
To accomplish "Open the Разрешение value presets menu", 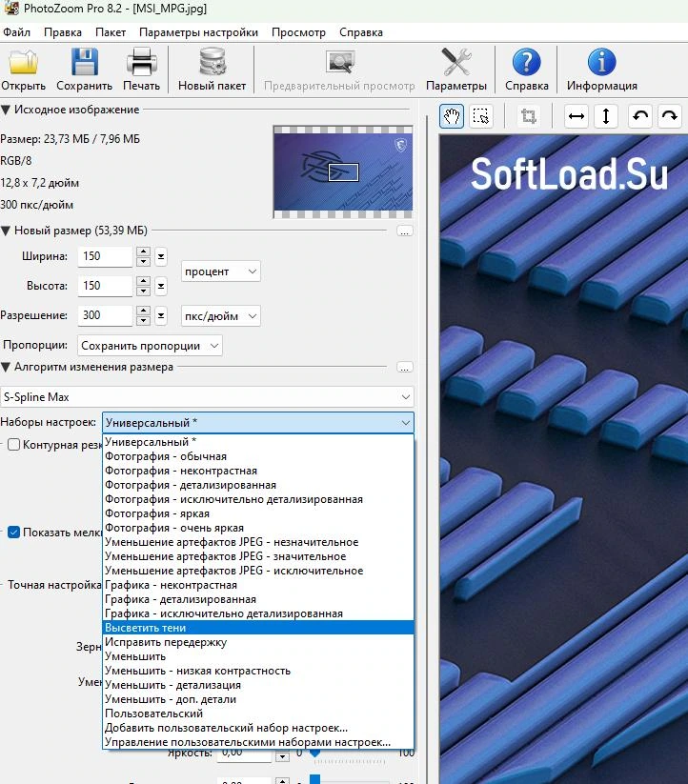I will coord(161,315).
